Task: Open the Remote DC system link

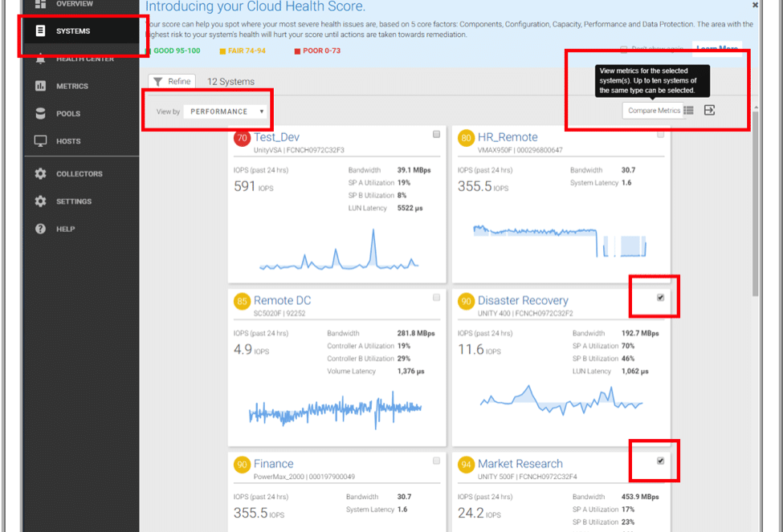Action: (x=282, y=300)
